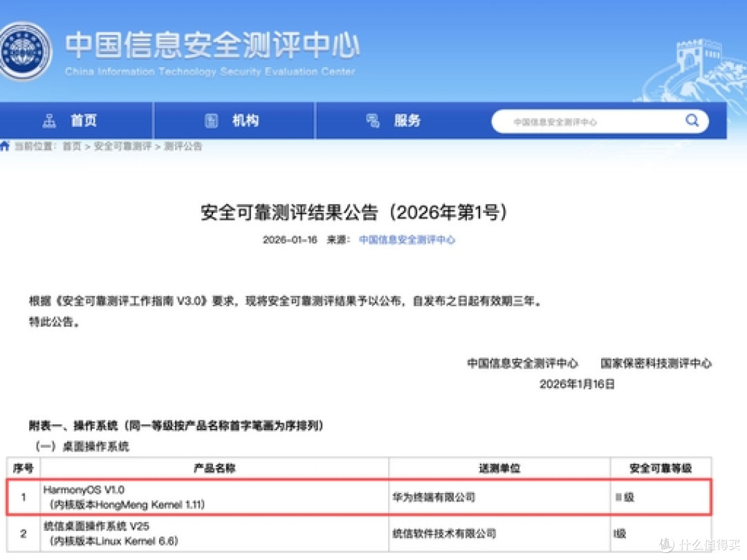Click the 安全可靠等级 column header
Image resolution: width=747 pixels, height=560 pixels.
pyautogui.click(x=661, y=468)
